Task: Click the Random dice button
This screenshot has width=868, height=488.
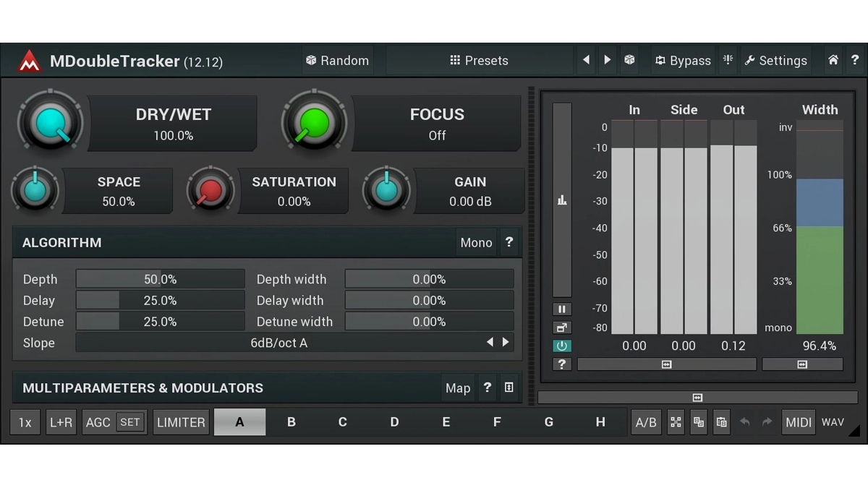Action: (337, 61)
